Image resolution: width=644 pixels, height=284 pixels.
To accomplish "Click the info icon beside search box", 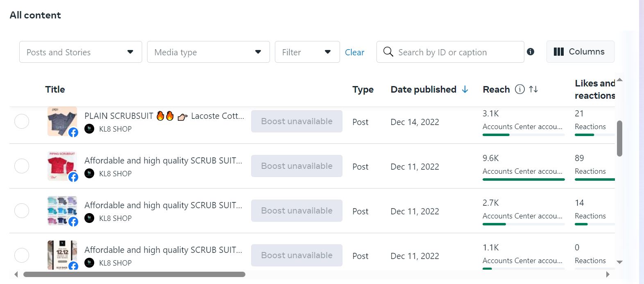I will 531,52.
